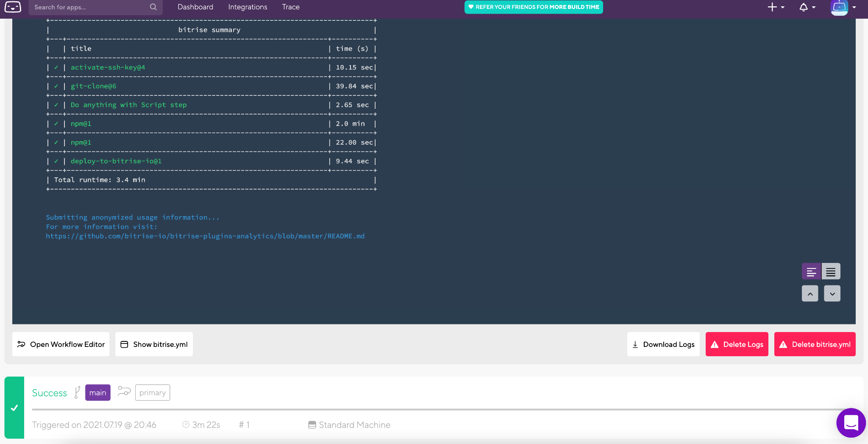Viewport: 868px width, 444px height.
Task: Click Refer your friends banner
Action: click(534, 7)
